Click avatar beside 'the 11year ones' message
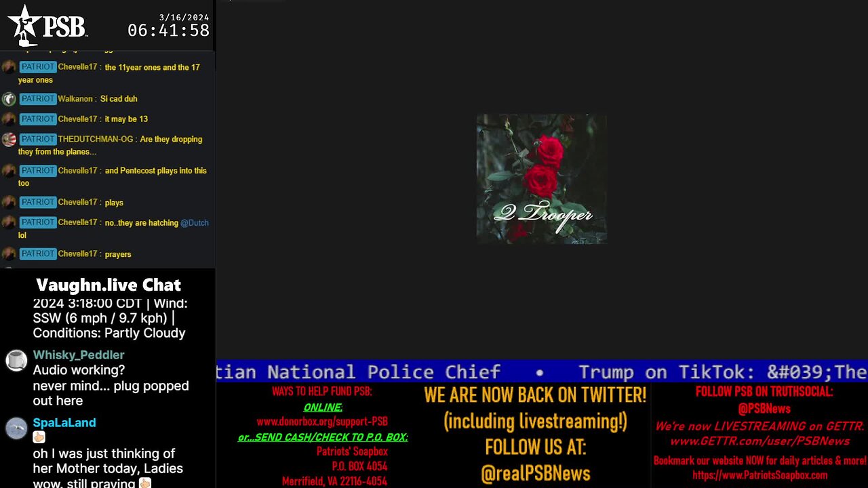 click(9, 68)
